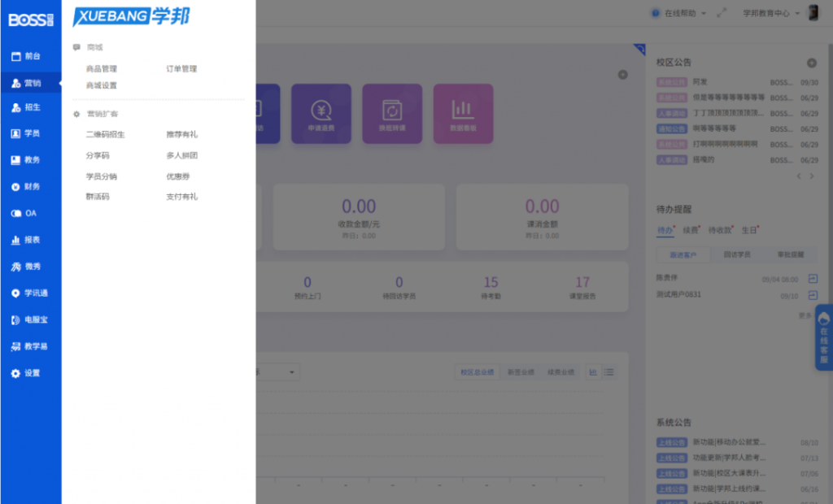833x504 pixels.
Task: Open the 申请退费 shortcut tile
Action: coord(321,114)
